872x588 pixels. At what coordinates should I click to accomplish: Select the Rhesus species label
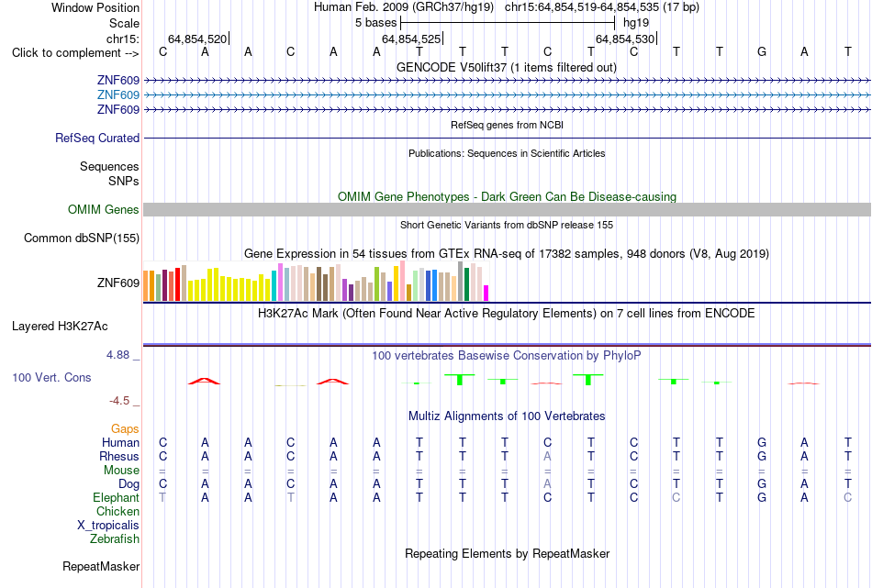click(x=119, y=456)
